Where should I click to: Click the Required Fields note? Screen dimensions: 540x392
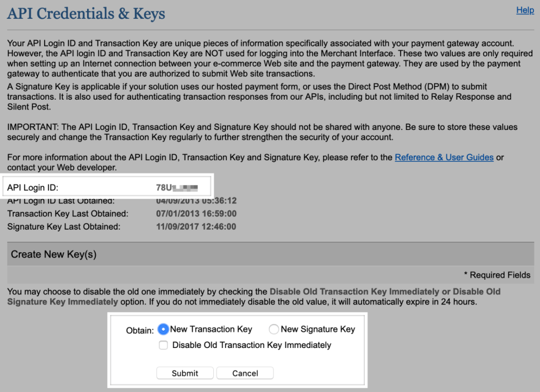click(497, 275)
